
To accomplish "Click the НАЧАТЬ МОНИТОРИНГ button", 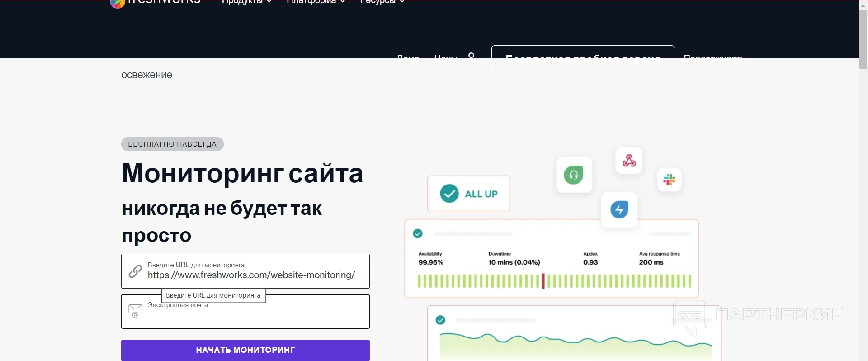I will click(x=245, y=350).
